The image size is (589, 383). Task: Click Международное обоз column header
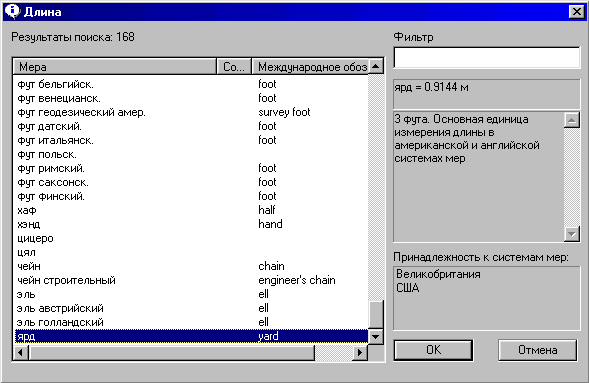pyautogui.click(x=310, y=67)
